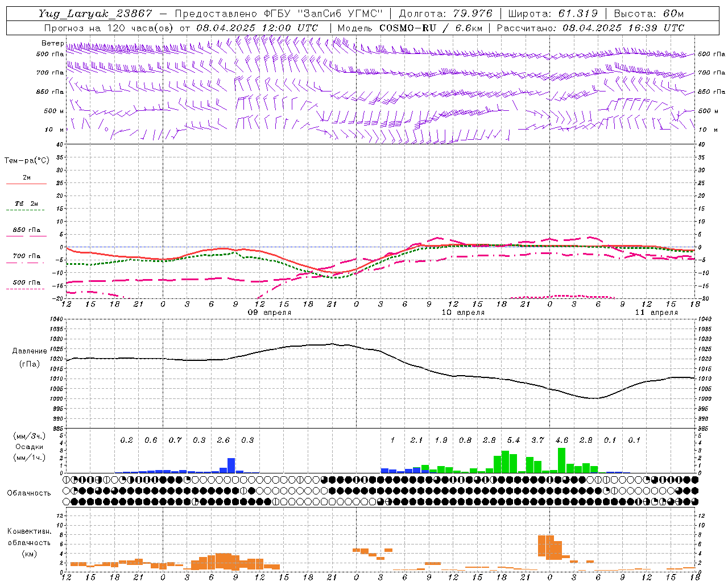Click the date label 09 апреля
The width and height of the screenshot is (728, 582).
point(270,313)
